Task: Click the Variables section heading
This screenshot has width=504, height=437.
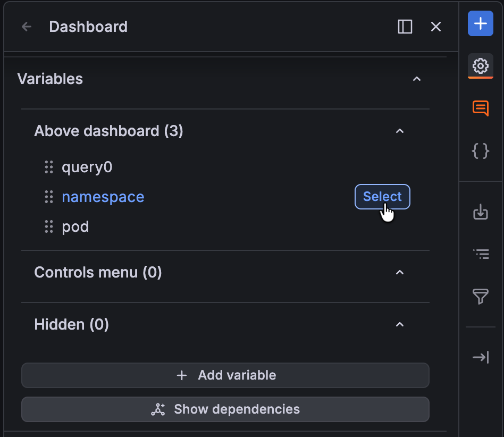Action: (x=50, y=79)
